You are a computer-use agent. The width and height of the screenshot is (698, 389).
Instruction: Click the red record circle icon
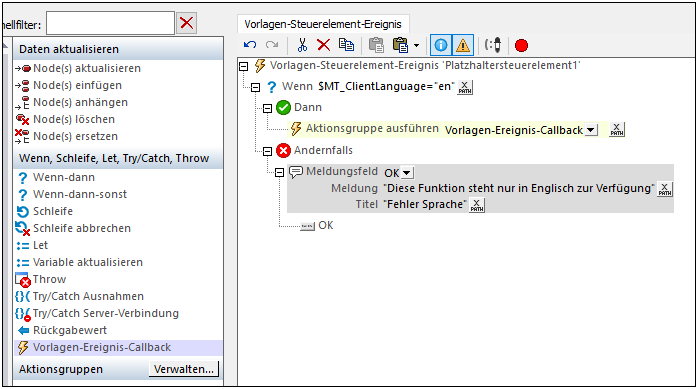tap(521, 45)
